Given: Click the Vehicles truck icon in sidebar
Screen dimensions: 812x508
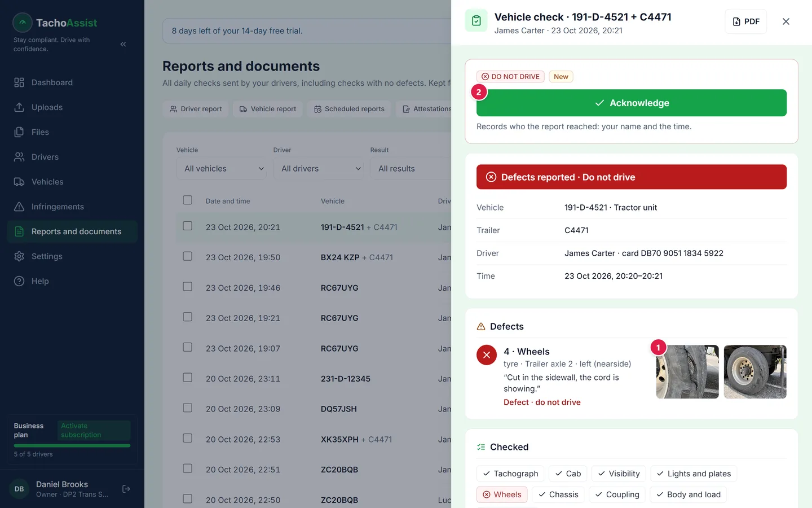Looking at the screenshot, I should [x=19, y=182].
